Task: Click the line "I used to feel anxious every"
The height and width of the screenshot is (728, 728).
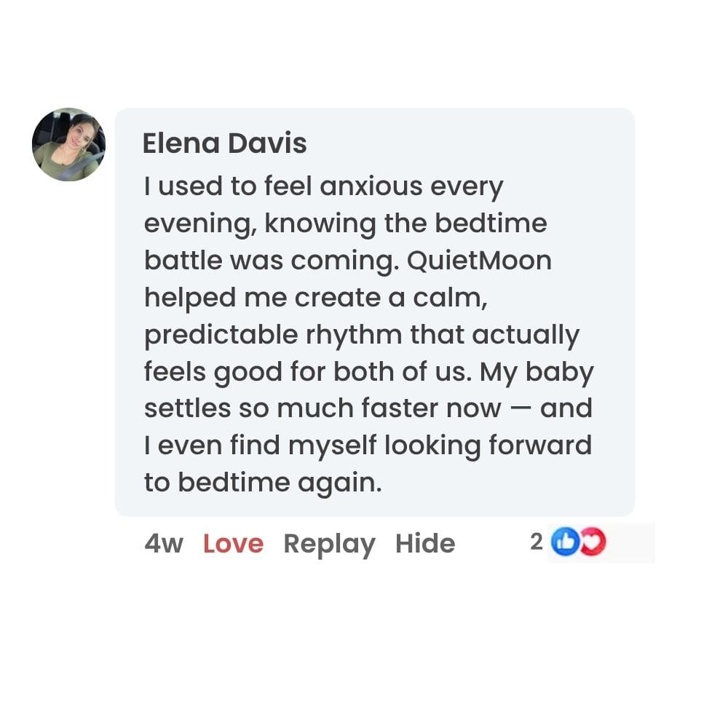Action: coord(323,186)
